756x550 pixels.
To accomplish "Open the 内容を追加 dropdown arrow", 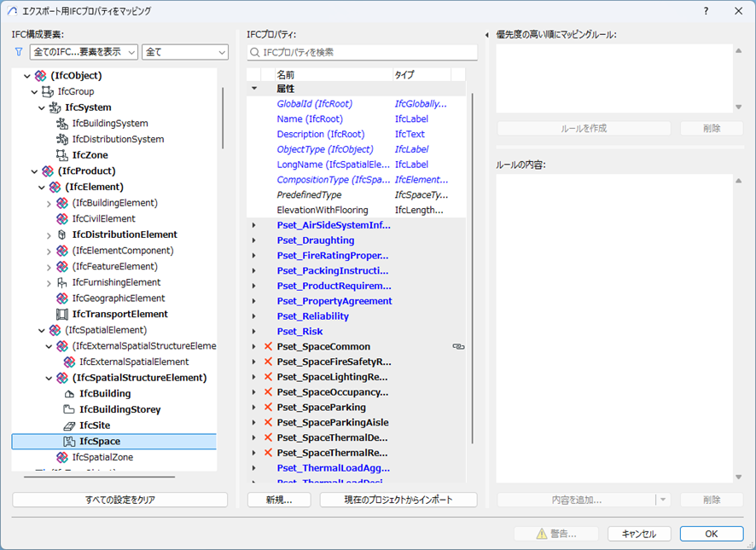I will (663, 500).
